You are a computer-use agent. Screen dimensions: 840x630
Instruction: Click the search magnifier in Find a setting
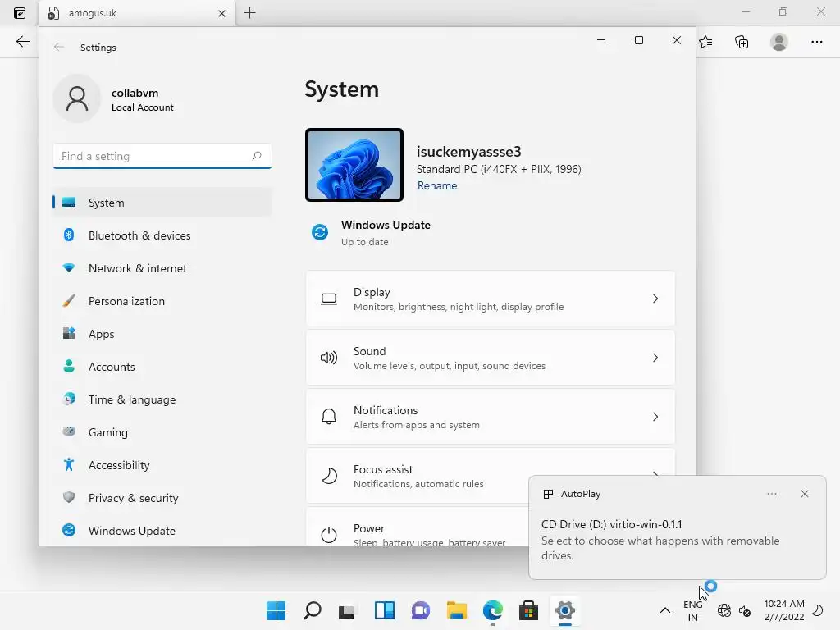click(257, 156)
